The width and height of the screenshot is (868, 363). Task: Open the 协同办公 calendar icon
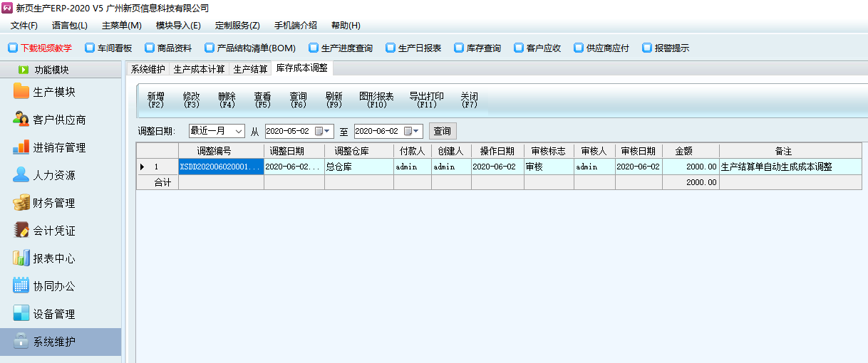click(21, 286)
